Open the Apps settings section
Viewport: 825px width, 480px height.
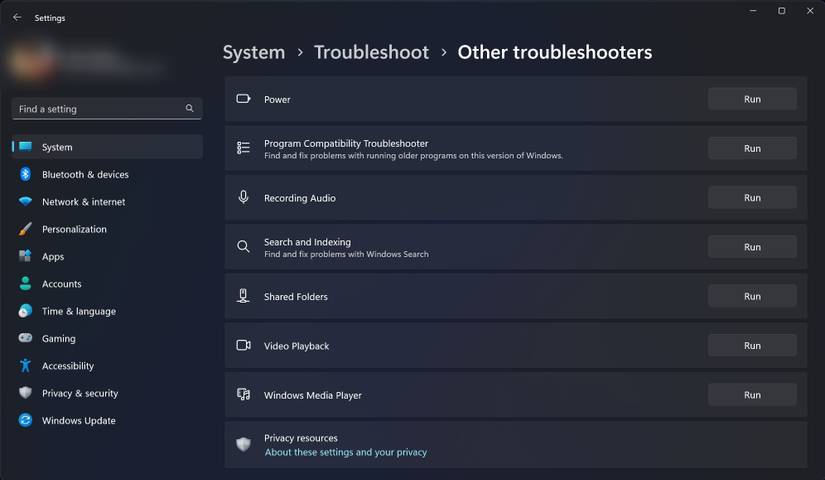tap(53, 257)
